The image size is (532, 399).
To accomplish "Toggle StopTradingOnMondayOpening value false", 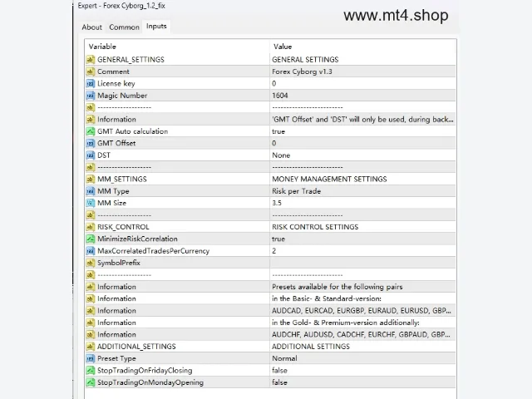I will click(x=362, y=382).
